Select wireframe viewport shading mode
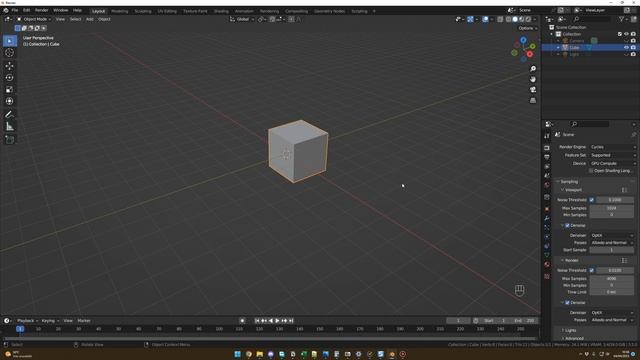This screenshot has height=360, width=640. tap(509, 19)
